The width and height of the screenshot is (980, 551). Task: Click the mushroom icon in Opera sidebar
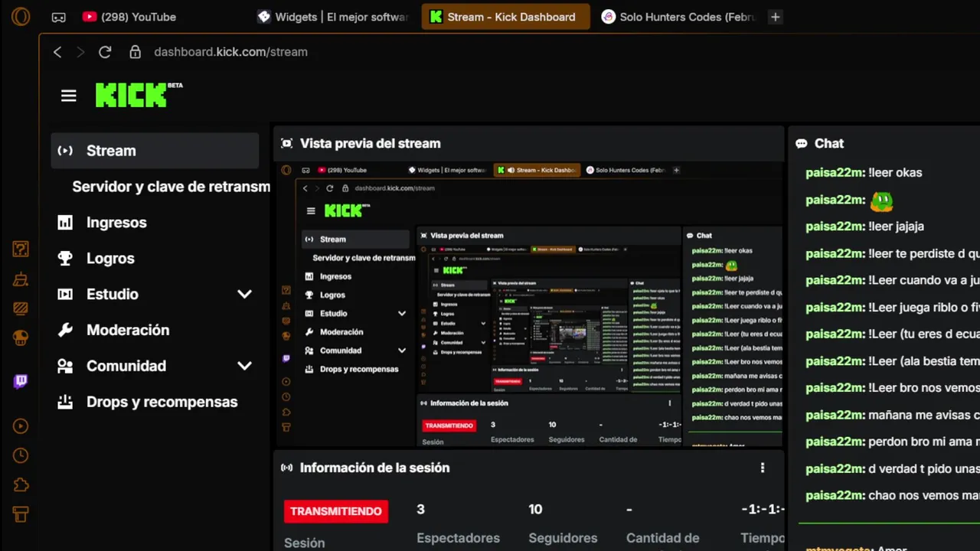pyautogui.click(x=21, y=337)
